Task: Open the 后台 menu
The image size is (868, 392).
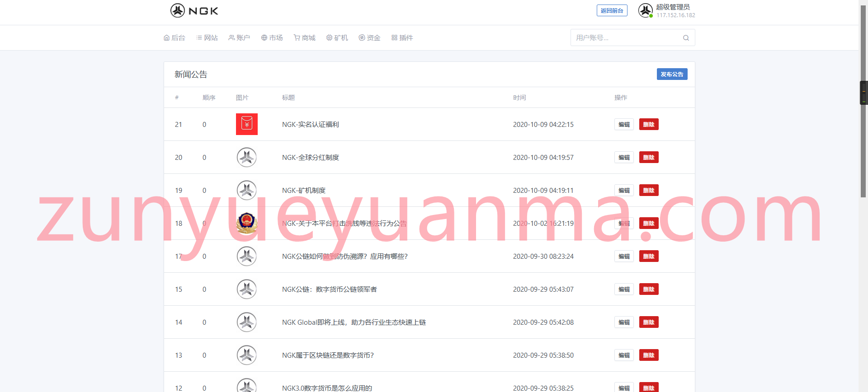Action: [175, 38]
